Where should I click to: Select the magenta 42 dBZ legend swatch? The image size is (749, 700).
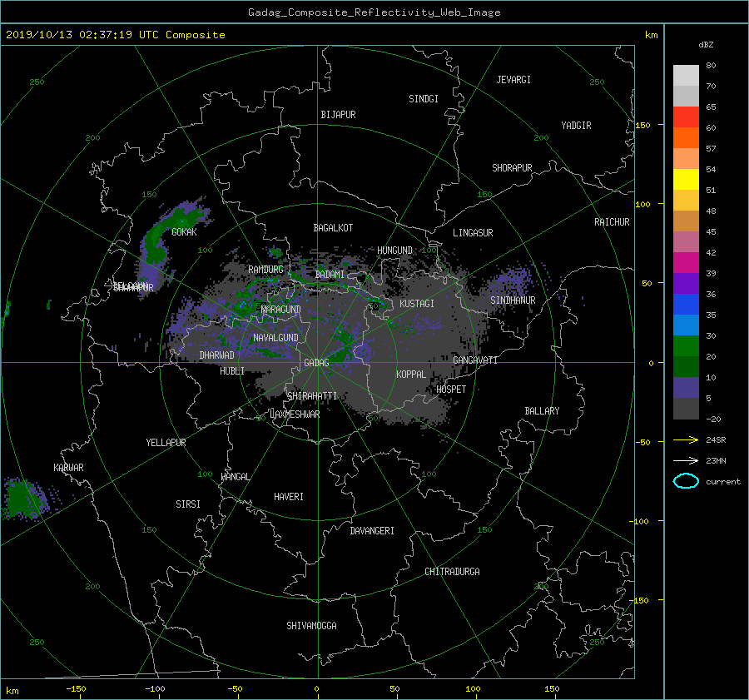tap(686, 263)
